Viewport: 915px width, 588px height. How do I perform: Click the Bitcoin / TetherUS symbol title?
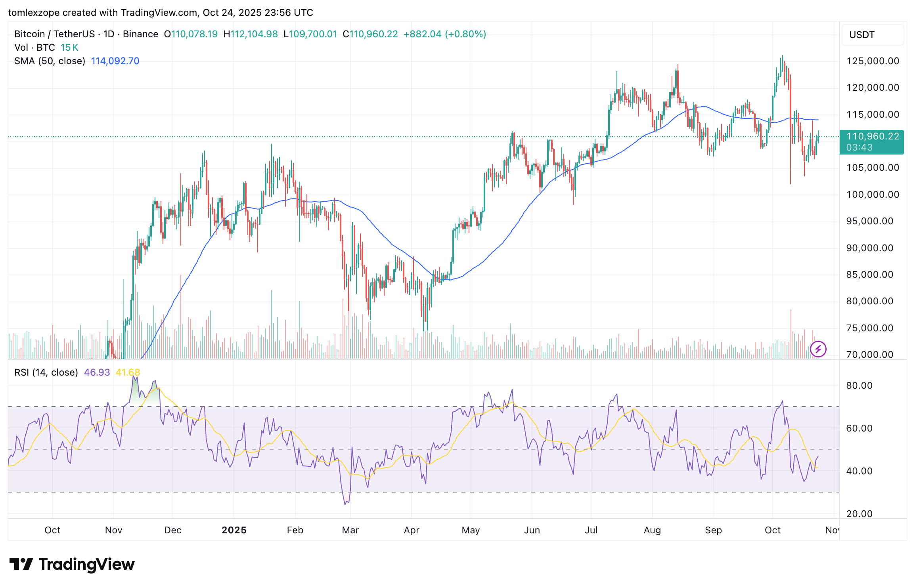pyautogui.click(x=54, y=34)
